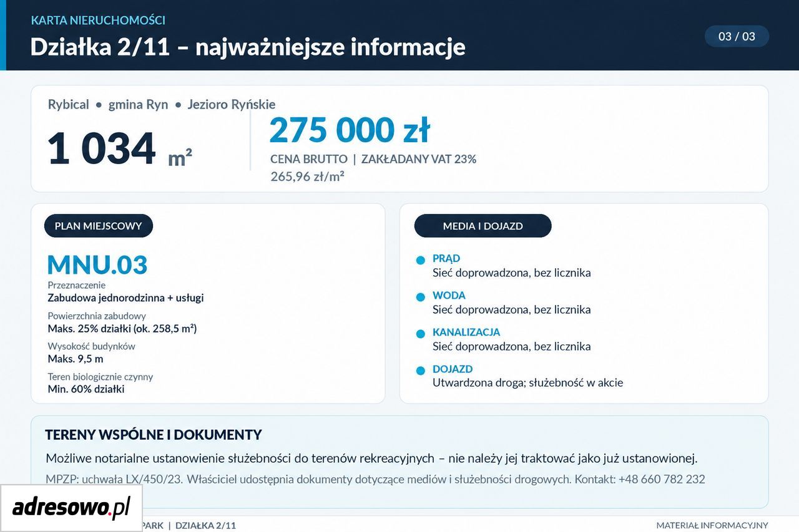Click the Przeznaczenie label
799x532 pixels.
(77, 285)
